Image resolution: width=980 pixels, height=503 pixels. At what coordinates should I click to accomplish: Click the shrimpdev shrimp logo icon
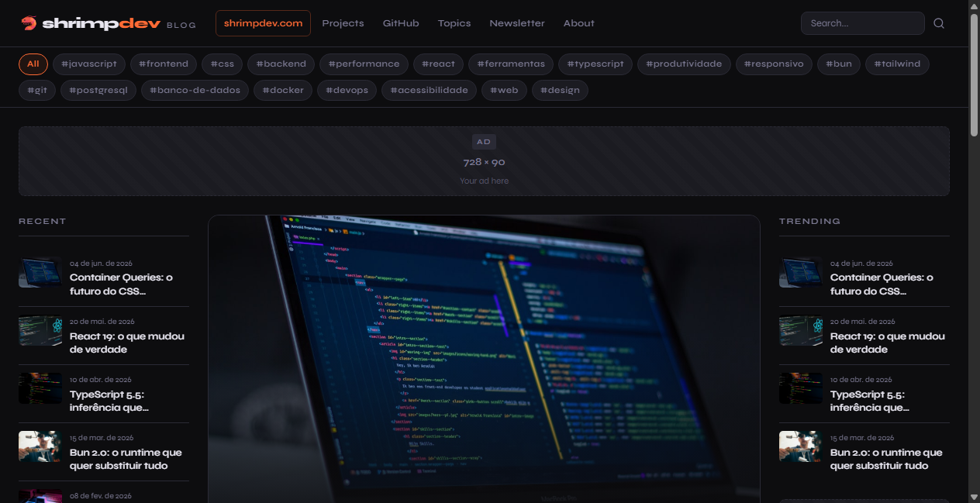pos(29,23)
